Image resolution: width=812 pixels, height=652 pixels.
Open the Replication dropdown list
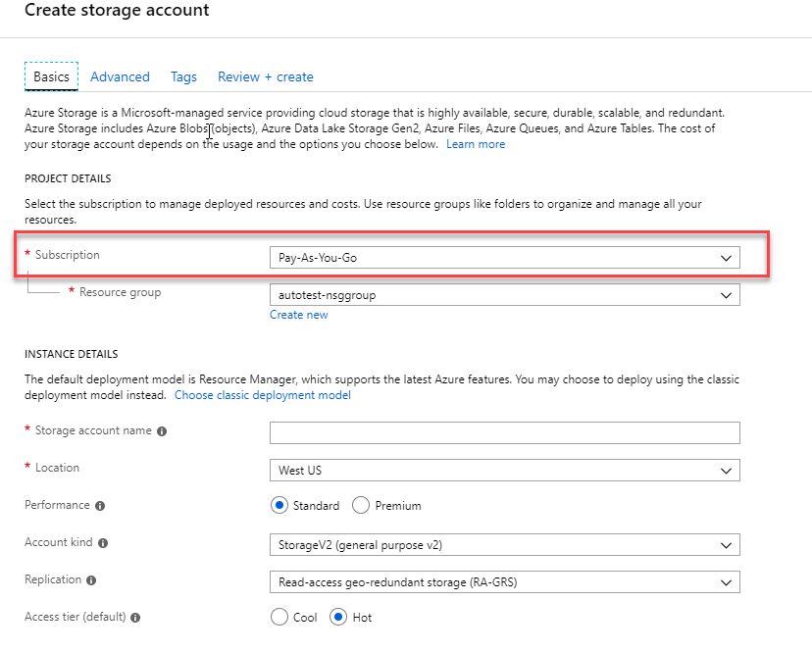tap(504, 582)
